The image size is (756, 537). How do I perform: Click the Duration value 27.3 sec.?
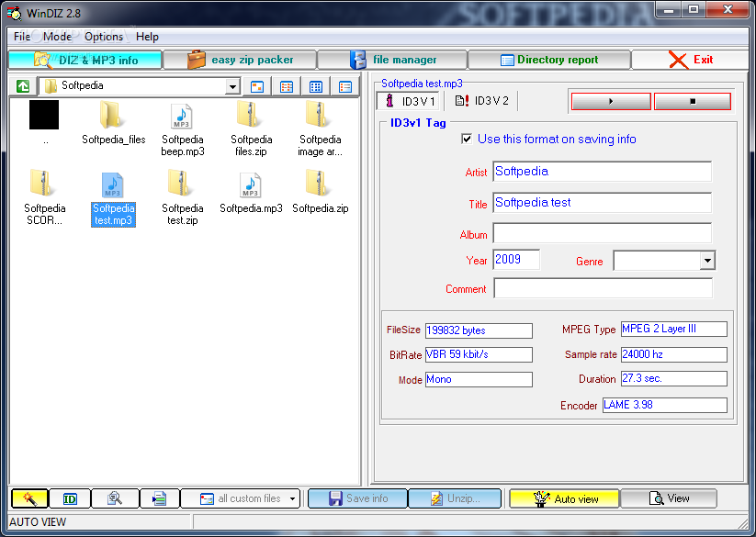click(x=674, y=378)
